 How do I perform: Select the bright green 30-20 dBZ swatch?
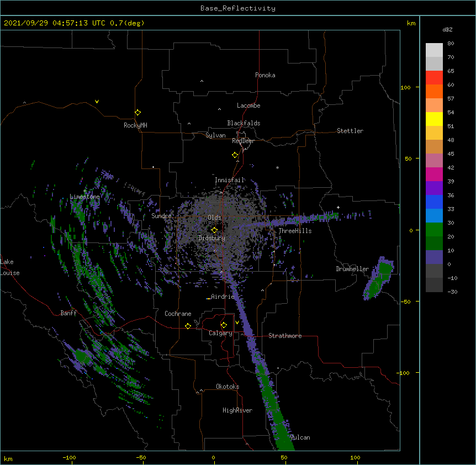[434, 230]
